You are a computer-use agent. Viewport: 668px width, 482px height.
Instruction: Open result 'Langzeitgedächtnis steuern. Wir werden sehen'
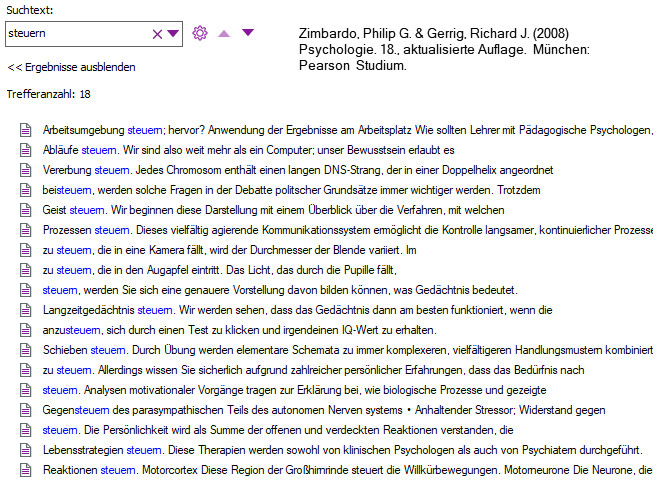297,310
